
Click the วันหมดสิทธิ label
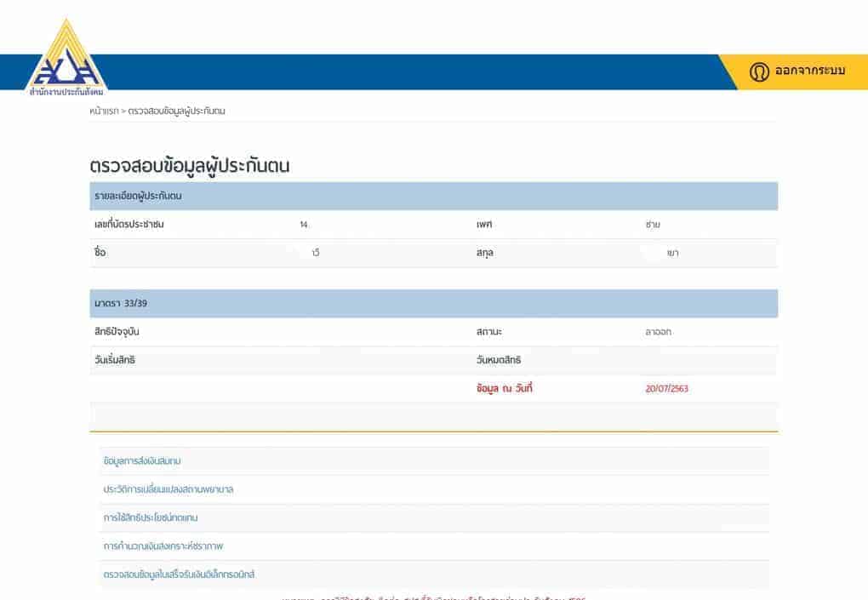click(498, 360)
